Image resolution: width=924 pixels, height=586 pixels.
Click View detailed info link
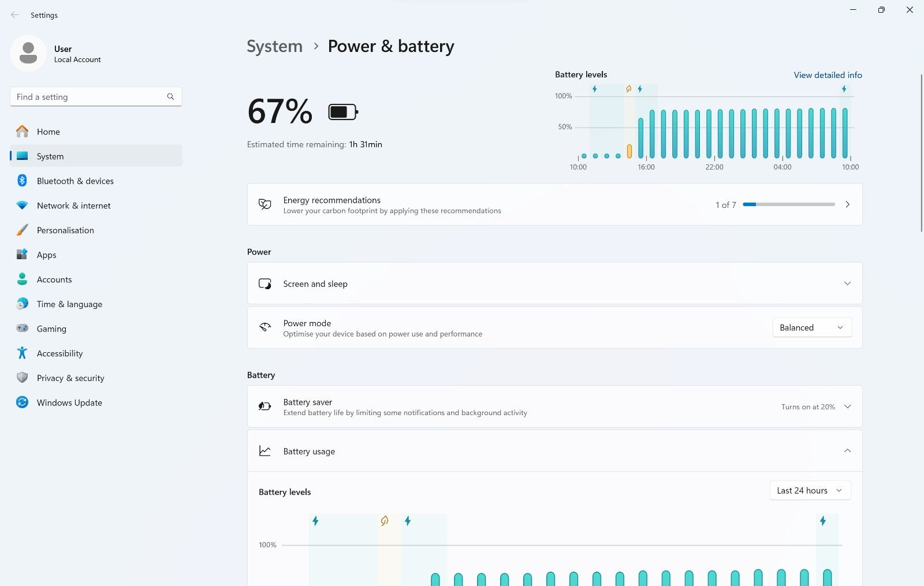pyautogui.click(x=828, y=75)
